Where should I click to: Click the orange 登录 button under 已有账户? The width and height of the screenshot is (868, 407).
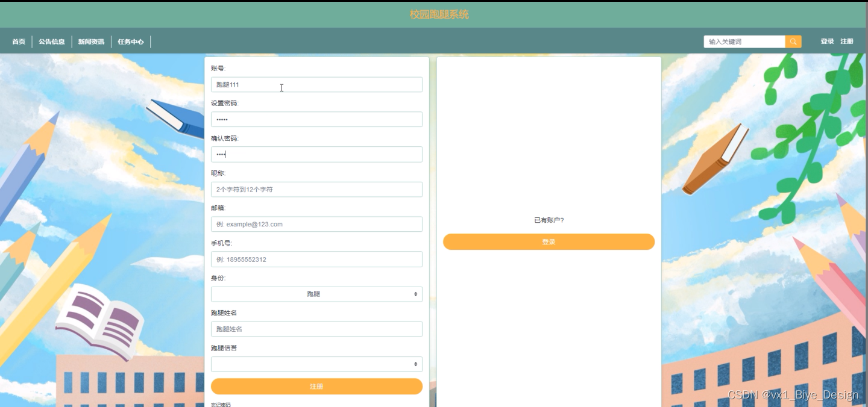coord(549,242)
